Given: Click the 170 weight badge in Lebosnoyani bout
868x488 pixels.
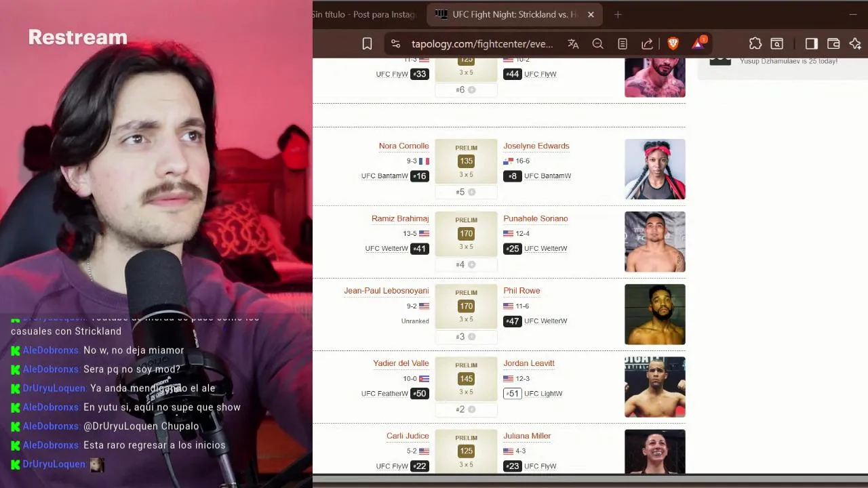Looking at the screenshot, I should pyautogui.click(x=466, y=306).
